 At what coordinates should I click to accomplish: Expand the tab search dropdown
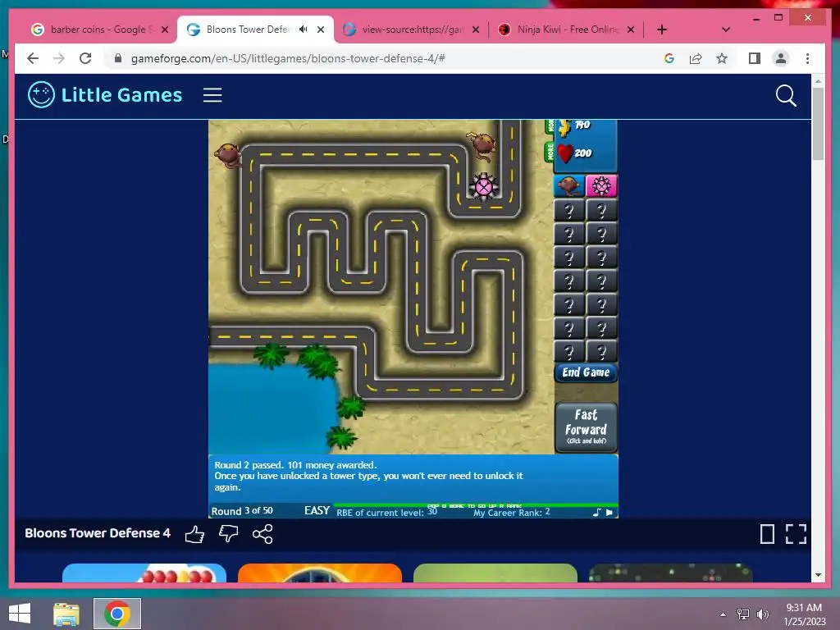[x=725, y=30]
